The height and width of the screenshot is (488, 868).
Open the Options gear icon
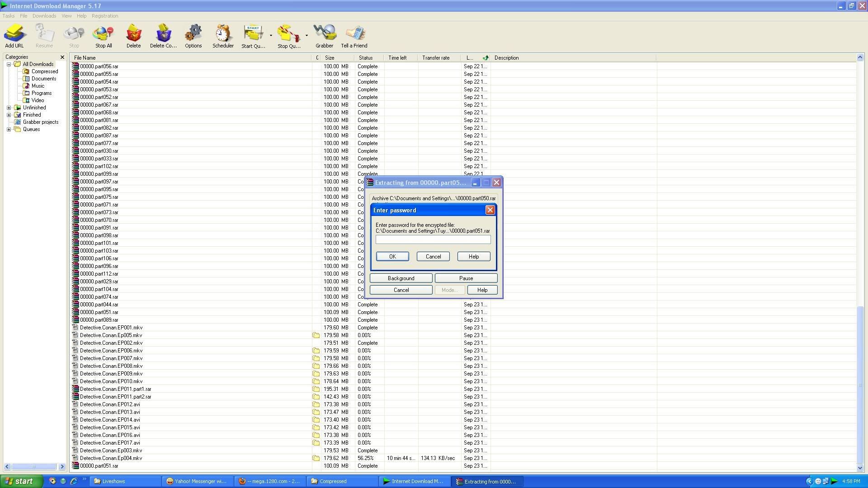(193, 36)
